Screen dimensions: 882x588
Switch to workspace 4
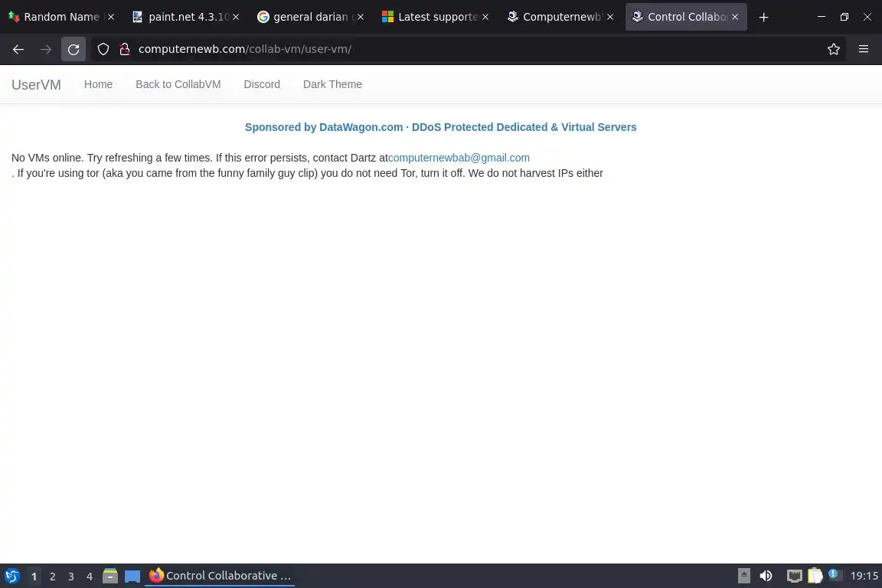[x=90, y=577]
